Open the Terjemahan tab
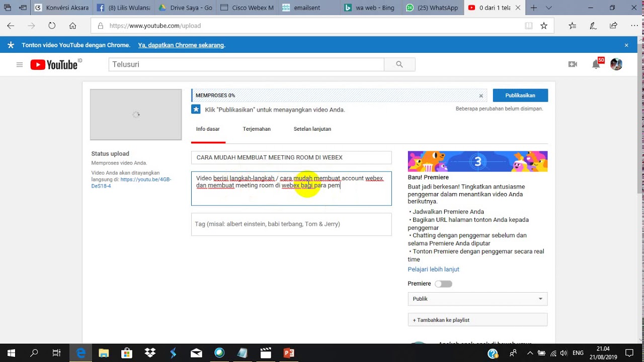The image size is (644, 362). [x=257, y=129]
